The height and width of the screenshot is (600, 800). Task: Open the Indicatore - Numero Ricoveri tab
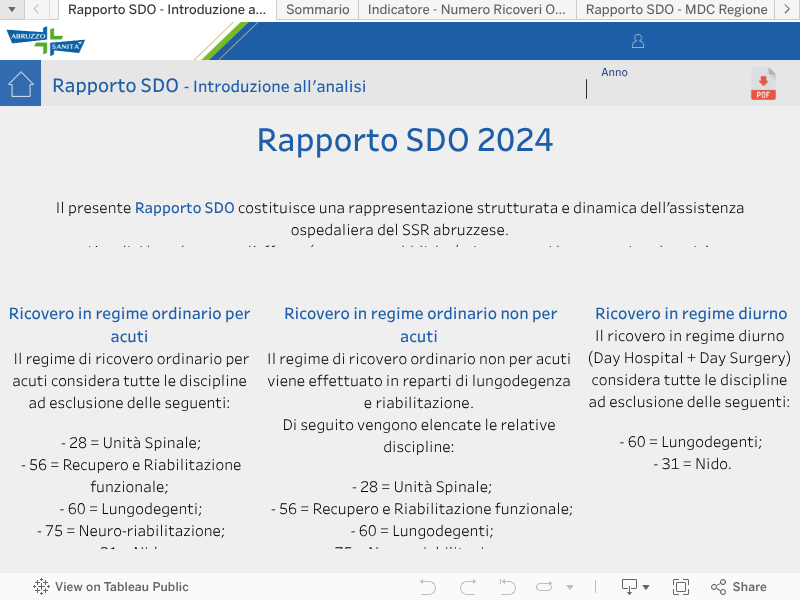pyautogui.click(x=466, y=9)
